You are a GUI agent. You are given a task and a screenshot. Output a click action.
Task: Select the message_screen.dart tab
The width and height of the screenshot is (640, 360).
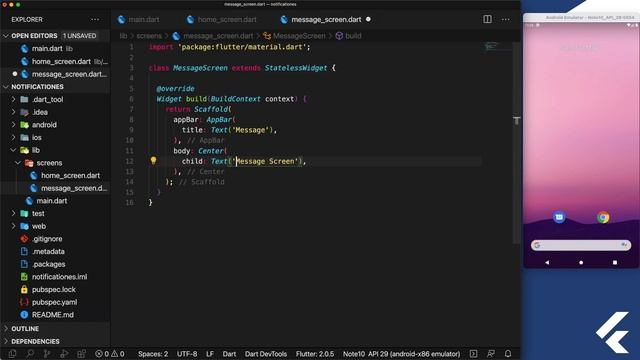326,19
